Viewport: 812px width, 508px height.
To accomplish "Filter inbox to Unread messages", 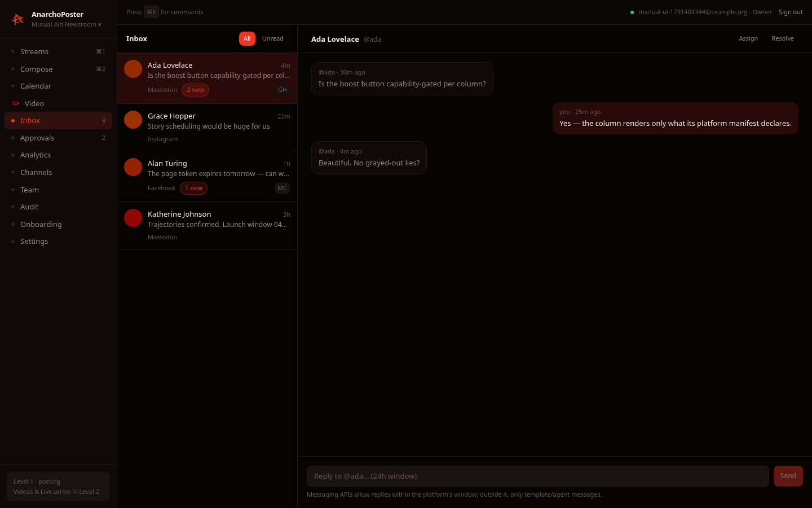I will coord(273,38).
